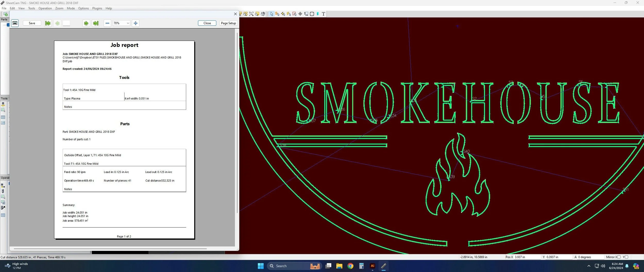This screenshot has width=644, height=272.
Task: Click the page number input box
Action: (66, 23)
